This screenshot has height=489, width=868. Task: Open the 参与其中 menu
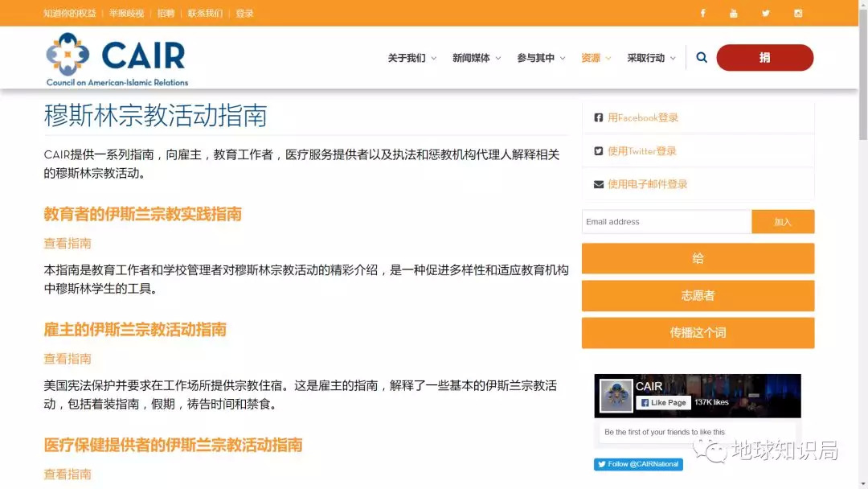pos(536,58)
